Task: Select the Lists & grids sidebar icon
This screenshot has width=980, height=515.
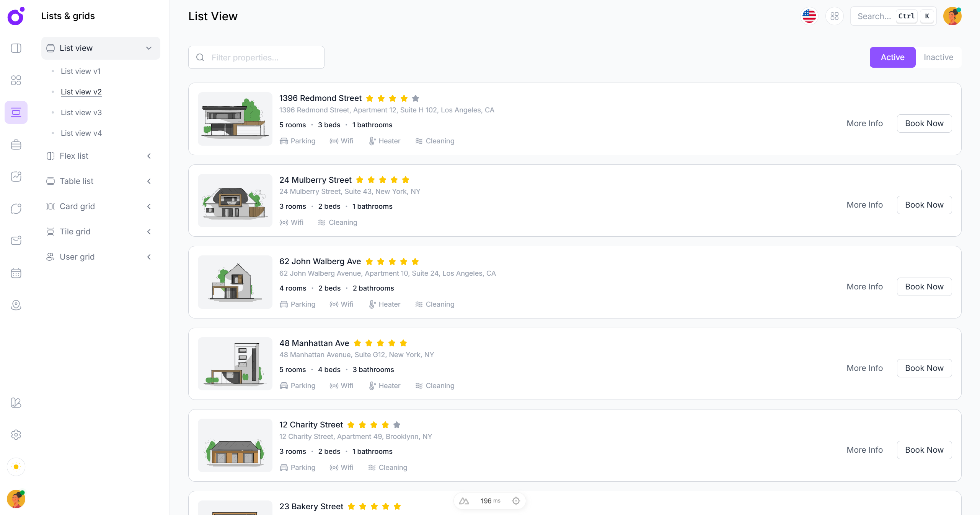Action: (x=16, y=112)
